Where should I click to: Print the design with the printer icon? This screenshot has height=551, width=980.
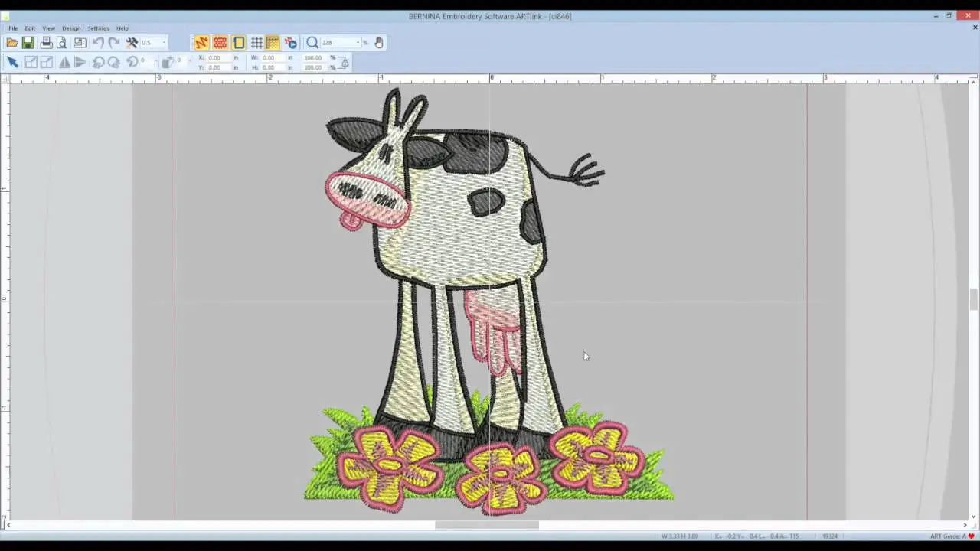46,43
